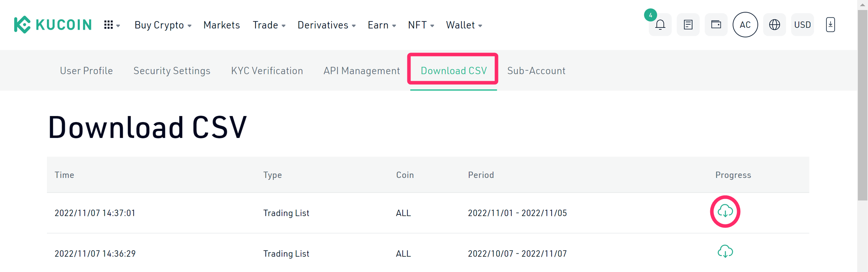The image size is (868, 272).
Task: Open the language globe icon
Action: pyautogui.click(x=774, y=25)
